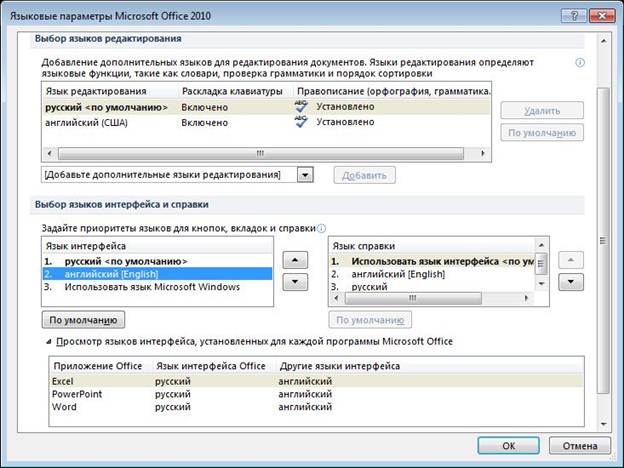
Task: Move interface language down with arrow button
Action: 295,282
